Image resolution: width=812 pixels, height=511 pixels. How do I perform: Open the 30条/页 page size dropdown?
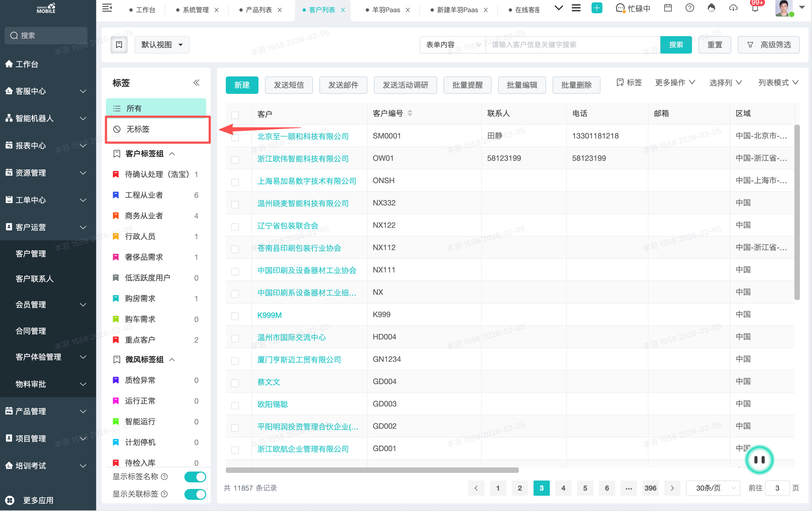[713, 488]
